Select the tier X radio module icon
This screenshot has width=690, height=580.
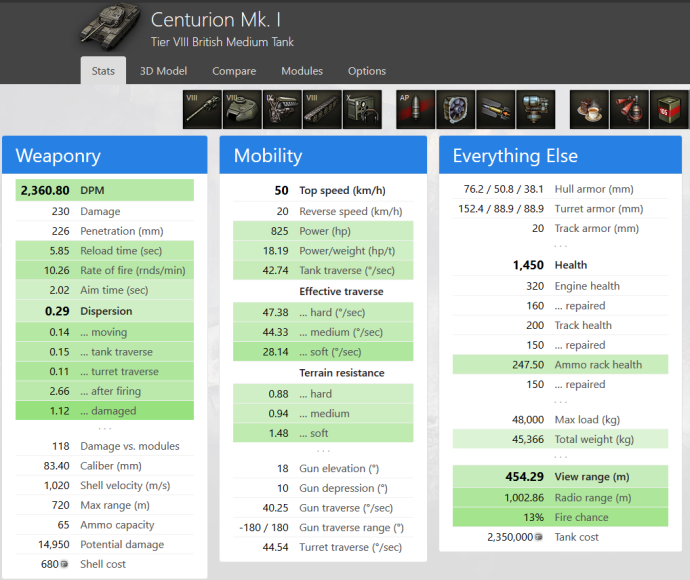click(x=362, y=110)
